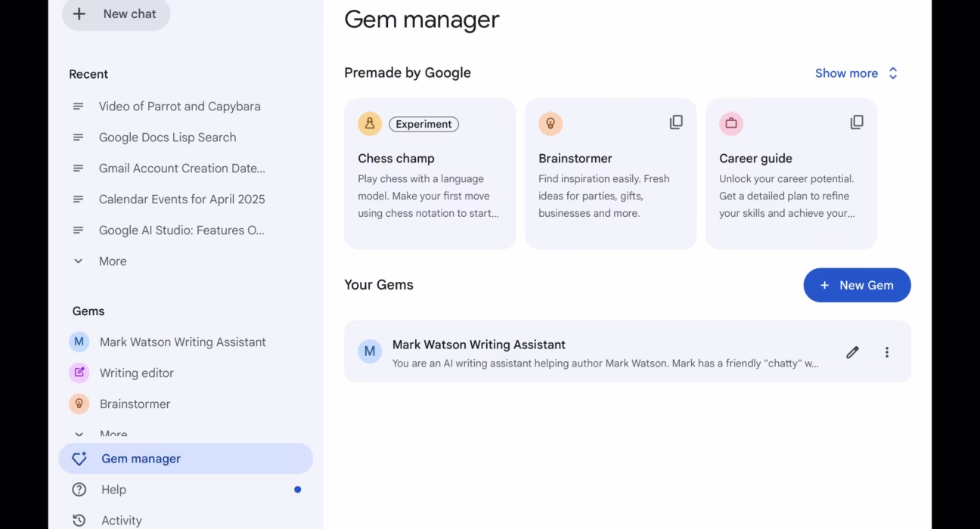Select the Writing editor gem icon in sidebar
The height and width of the screenshot is (529, 980).
coord(79,373)
